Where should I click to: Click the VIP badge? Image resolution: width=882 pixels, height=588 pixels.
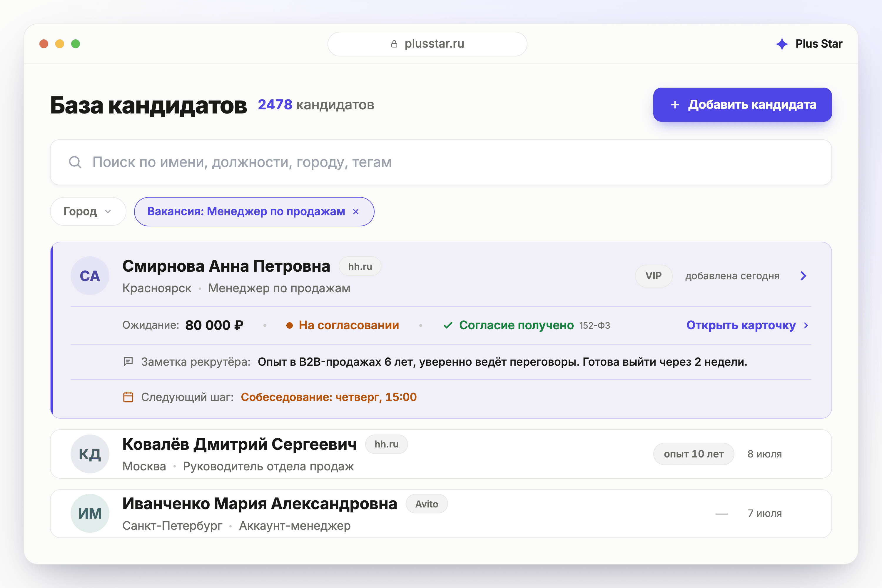(654, 276)
